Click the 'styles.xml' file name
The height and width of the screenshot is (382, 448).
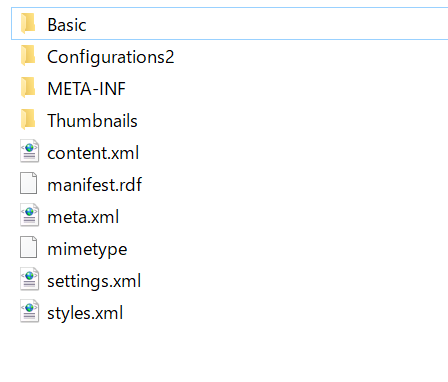pyautogui.click(x=85, y=313)
